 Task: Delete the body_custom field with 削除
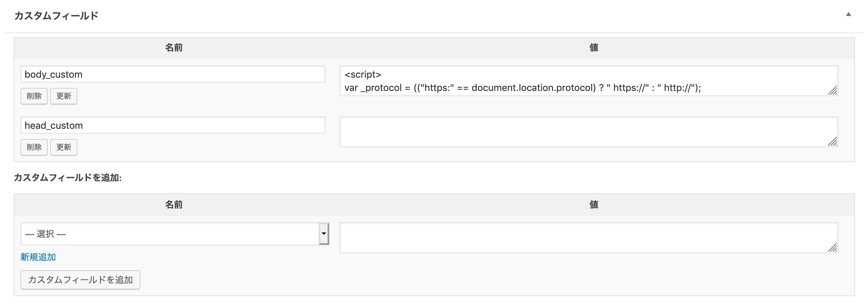click(x=34, y=96)
